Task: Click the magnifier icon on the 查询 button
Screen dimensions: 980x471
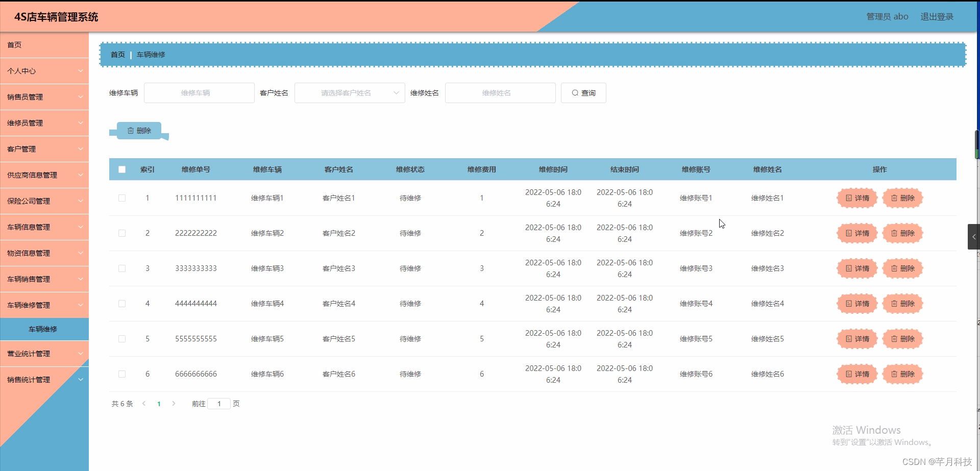Action: 576,92
